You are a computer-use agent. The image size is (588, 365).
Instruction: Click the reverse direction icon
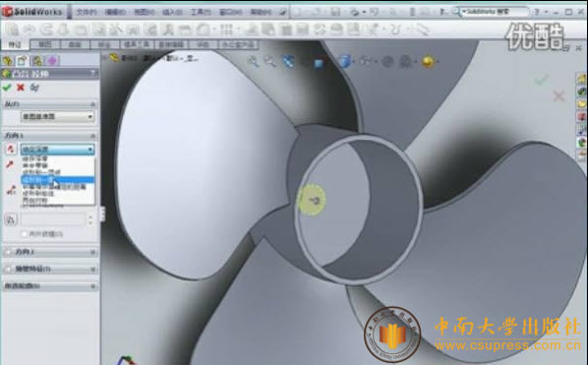coord(11,149)
